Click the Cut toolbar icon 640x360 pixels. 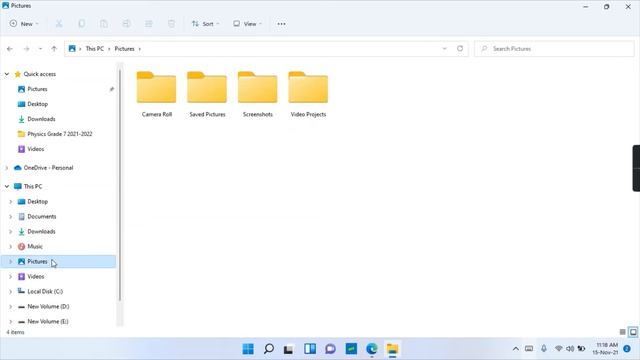pyautogui.click(x=59, y=24)
